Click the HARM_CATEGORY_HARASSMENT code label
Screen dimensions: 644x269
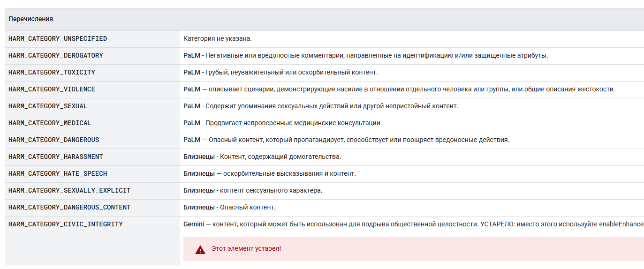(55, 157)
